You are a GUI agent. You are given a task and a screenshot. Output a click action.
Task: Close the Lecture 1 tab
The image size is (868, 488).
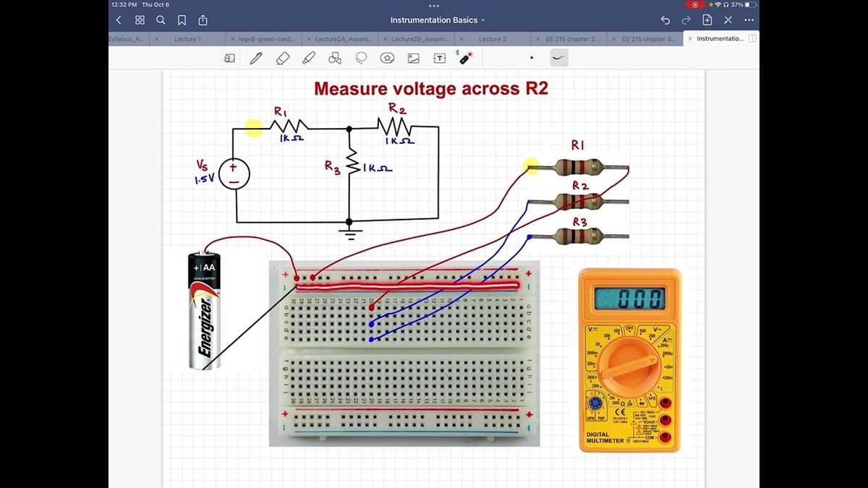(157, 39)
